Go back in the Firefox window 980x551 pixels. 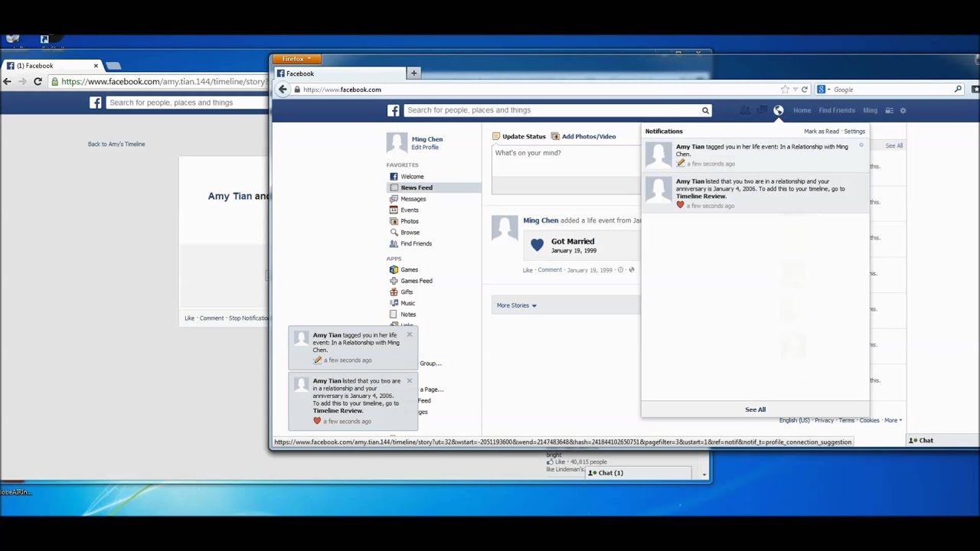coord(283,90)
